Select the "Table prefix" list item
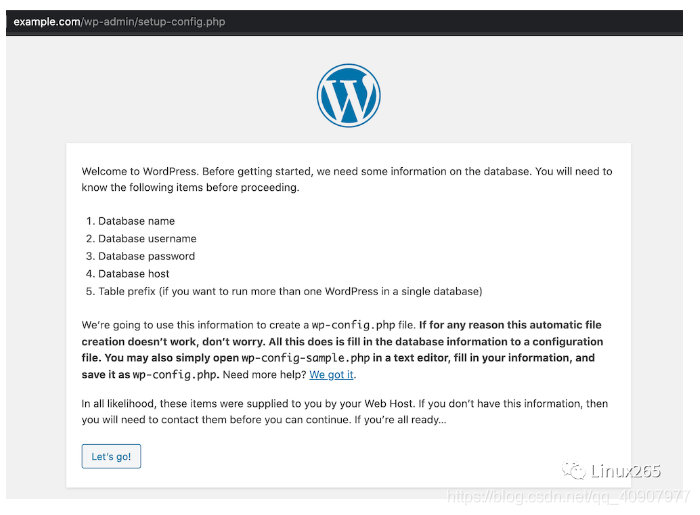The height and width of the screenshot is (515, 700). coord(290,291)
